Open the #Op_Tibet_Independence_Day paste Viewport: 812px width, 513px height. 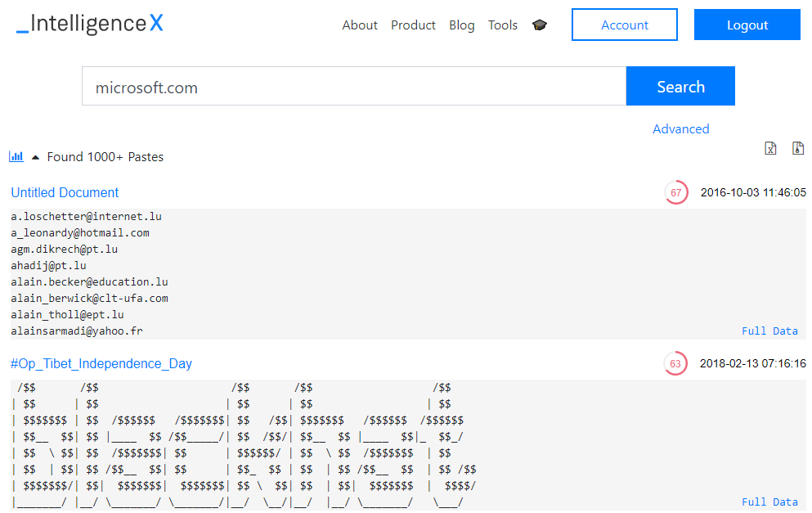101,364
